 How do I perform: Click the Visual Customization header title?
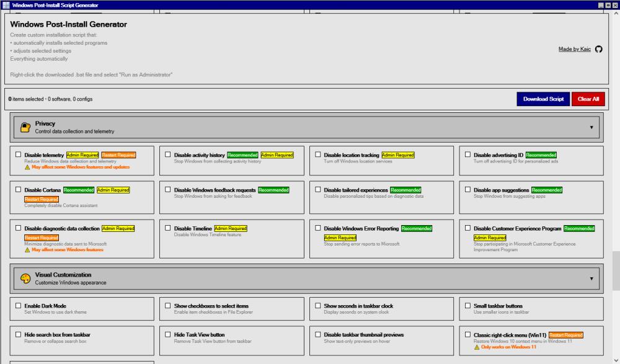click(x=63, y=275)
